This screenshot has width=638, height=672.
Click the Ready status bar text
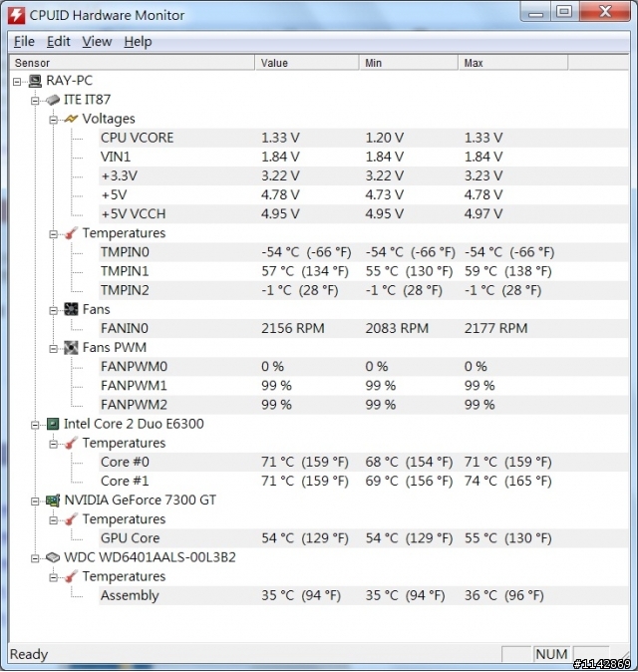pos(29,654)
